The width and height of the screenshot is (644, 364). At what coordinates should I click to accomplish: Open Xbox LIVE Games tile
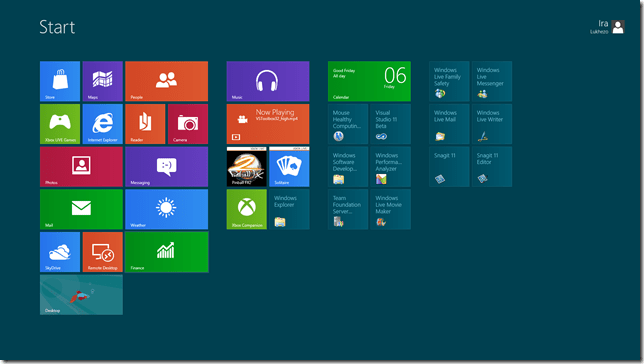(x=60, y=124)
